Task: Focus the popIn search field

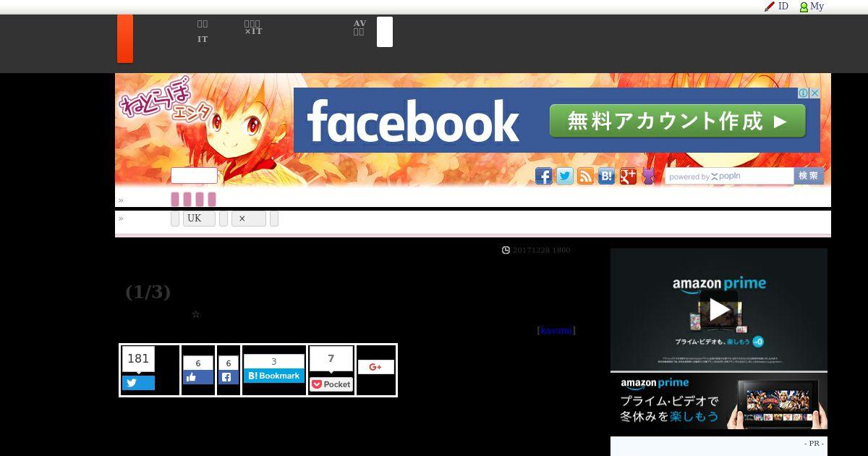Action: point(729,176)
